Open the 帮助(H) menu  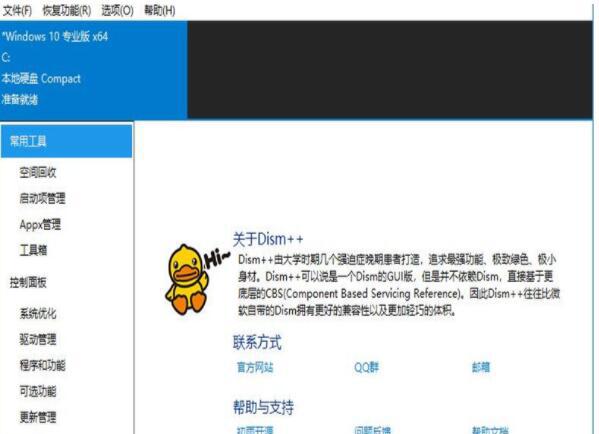click(159, 10)
